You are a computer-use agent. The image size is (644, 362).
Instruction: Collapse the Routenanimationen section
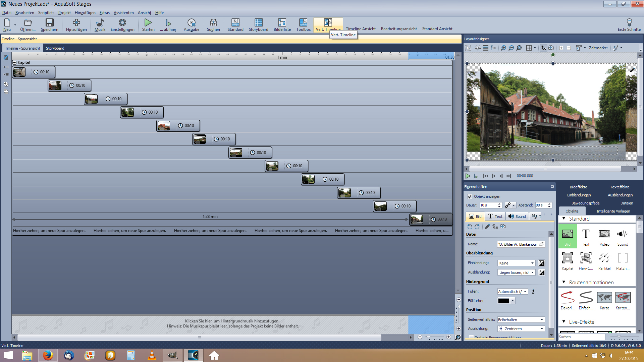pyautogui.click(x=564, y=282)
